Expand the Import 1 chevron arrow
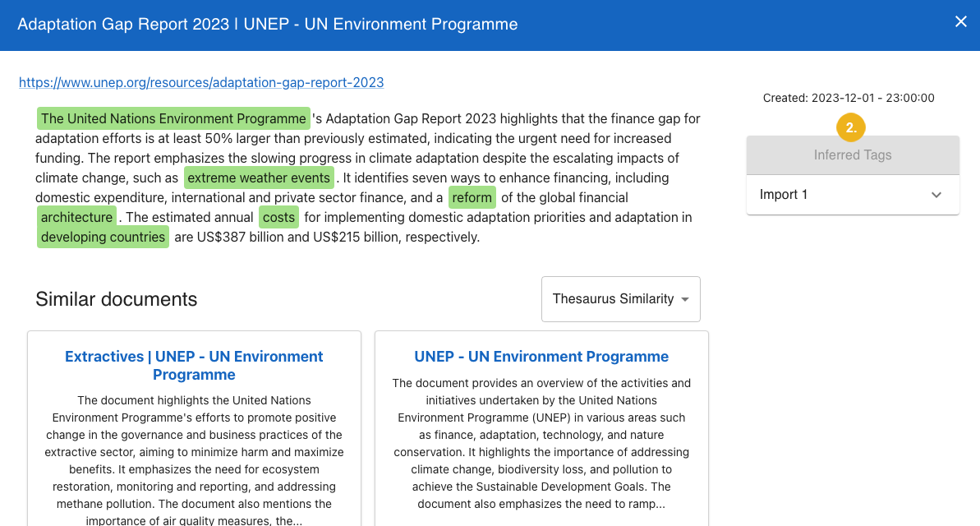980x526 pixels. (936, 195)
